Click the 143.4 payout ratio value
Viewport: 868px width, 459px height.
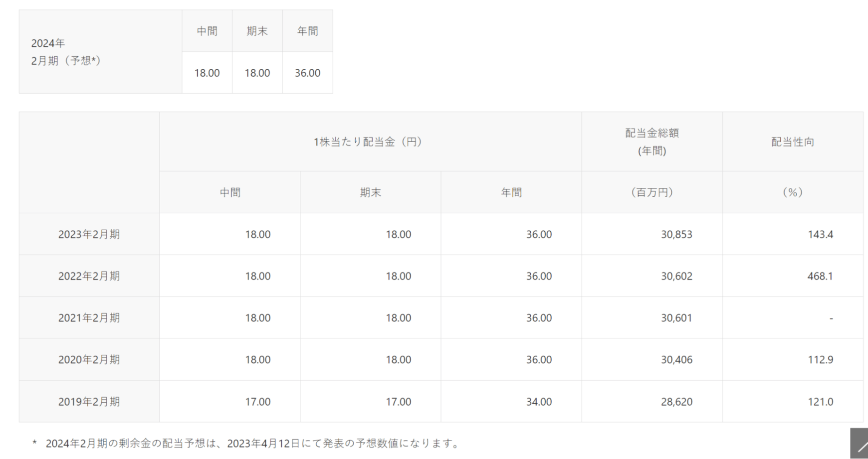click(820, 234)
